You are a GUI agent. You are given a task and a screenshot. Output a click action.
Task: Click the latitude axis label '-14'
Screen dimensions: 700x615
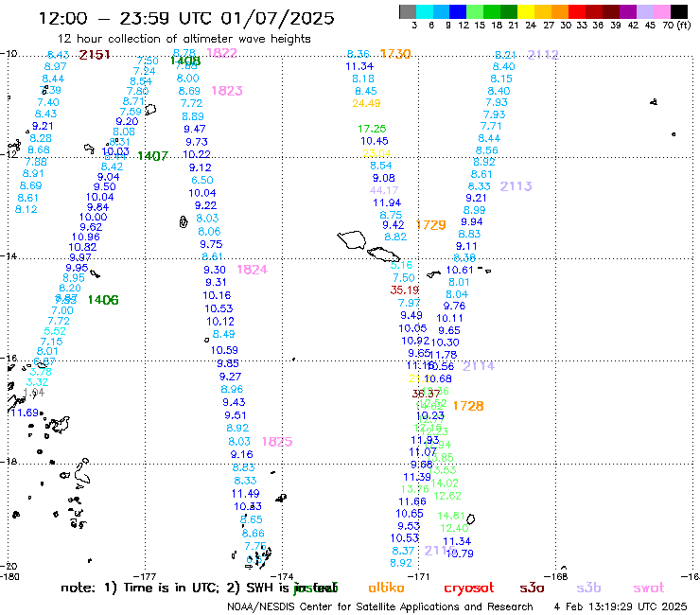(x=9, y=256)
